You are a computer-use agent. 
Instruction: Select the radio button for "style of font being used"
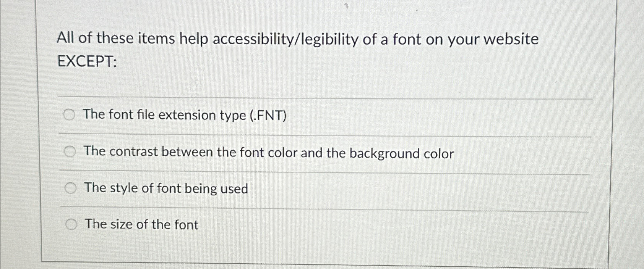[70, 187]
